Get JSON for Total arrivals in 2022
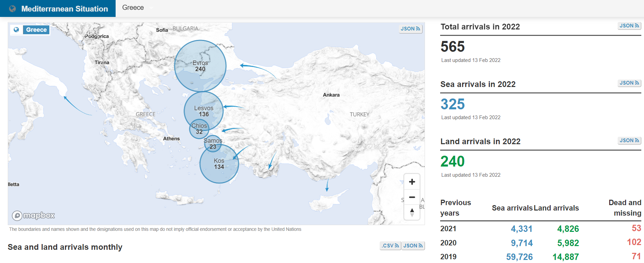The width and height of the screenshot is (644, 263). 629,26
